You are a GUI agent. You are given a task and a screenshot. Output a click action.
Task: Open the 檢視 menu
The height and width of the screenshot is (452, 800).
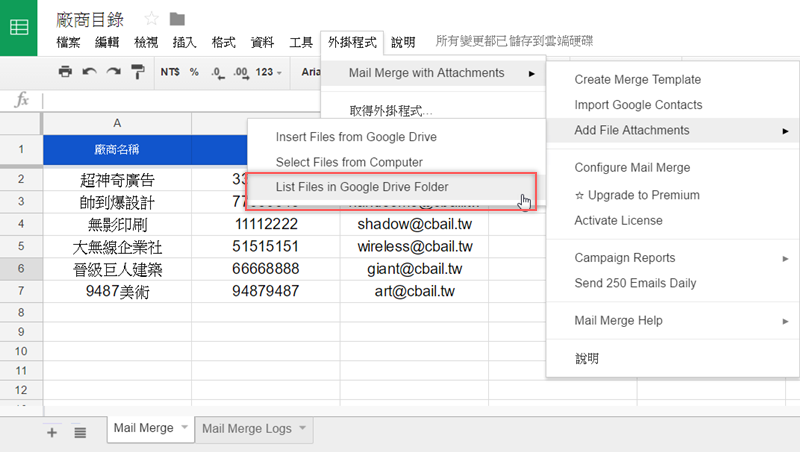(146, 42)
